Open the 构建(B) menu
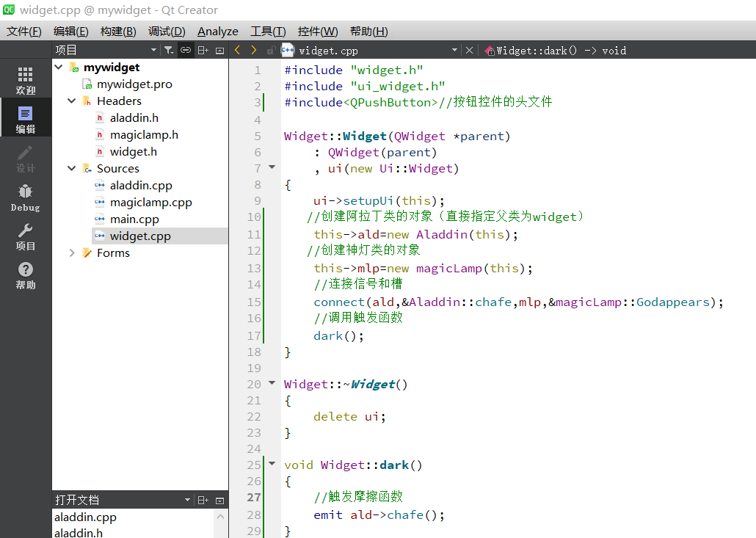The width and height of the screenshot is (756, 538). (118, 32)
